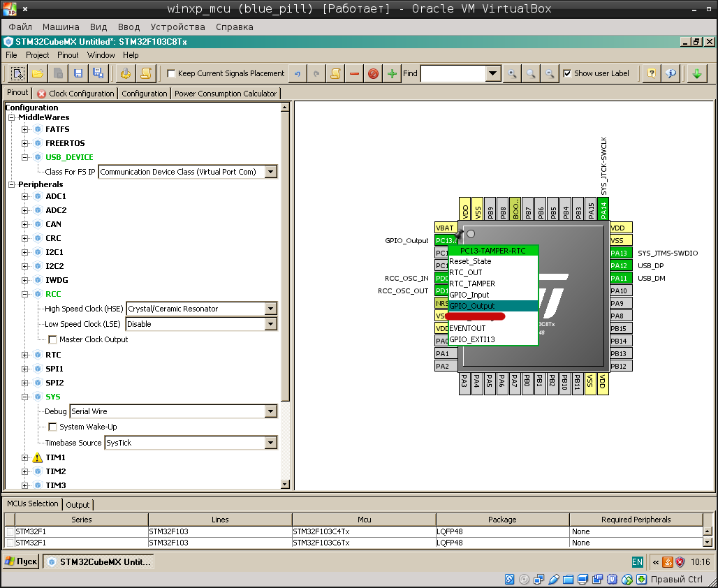This screenshot has width=718, height=588.
Task: Open the VirtualBox Устройства menu
Action: tap(177, 27)
